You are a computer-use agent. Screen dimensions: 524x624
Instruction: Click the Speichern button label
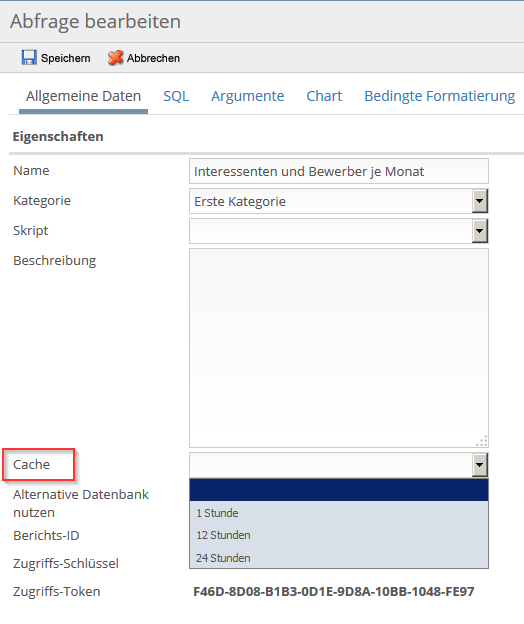pos(66,58)
